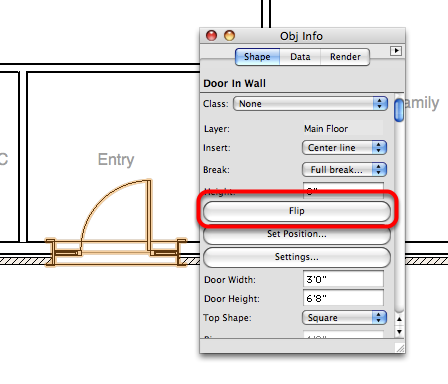This screenshot has height=384, width=448.
Task: Switch to the Shape tab
Action: (257, 57)
